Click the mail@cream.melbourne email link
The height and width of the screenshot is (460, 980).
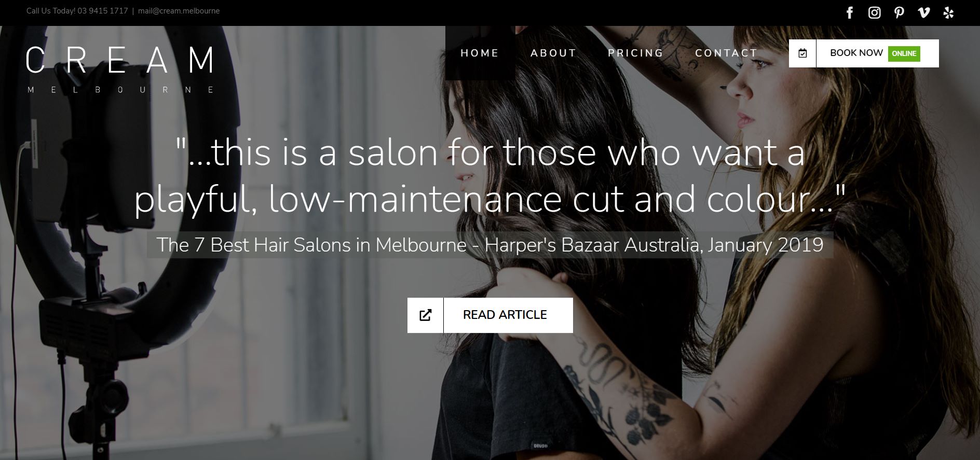tap(179, 11)
